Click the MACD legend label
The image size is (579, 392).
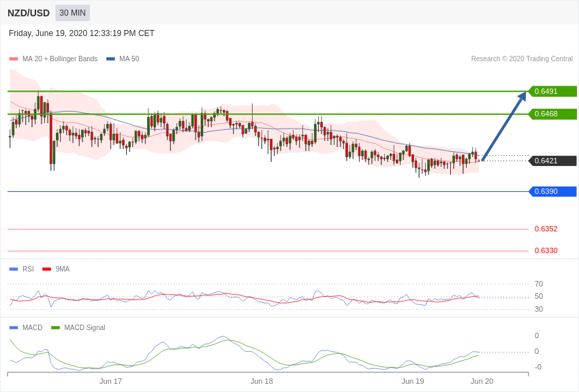[x=33, y=327]
